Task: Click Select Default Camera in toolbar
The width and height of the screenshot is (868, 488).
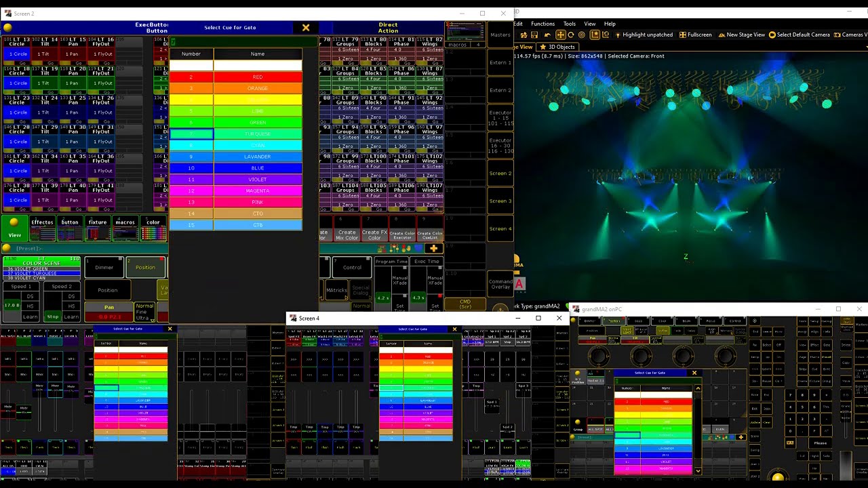Action: point(799,35)
